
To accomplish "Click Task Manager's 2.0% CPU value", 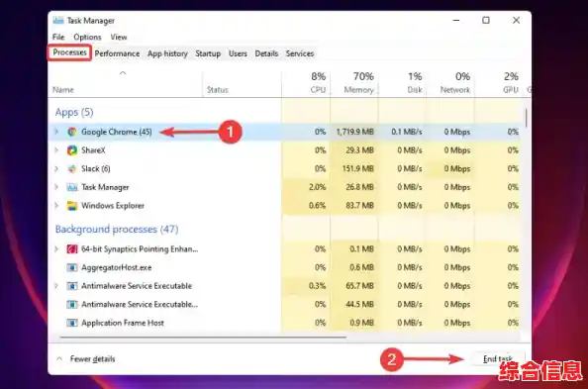I will pyautogui.click(x=317, y=187).
